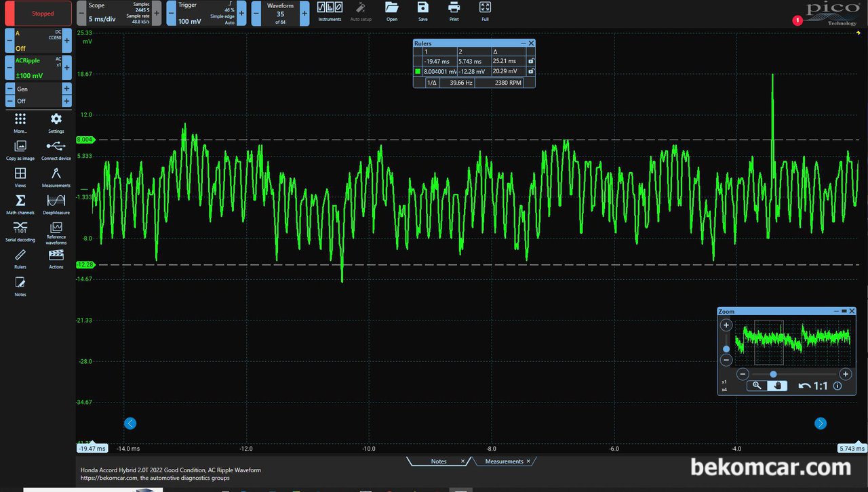The height and width of the screenshot is (492, 868).
Task: Lower the Trigger level with minus
Action: tap(171, 13)
